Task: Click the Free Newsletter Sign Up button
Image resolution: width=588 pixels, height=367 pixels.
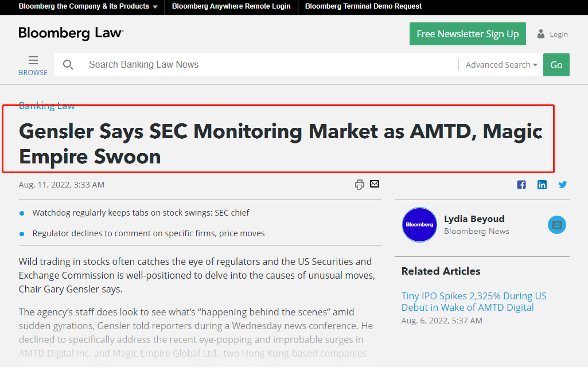Action: [468, 34]
